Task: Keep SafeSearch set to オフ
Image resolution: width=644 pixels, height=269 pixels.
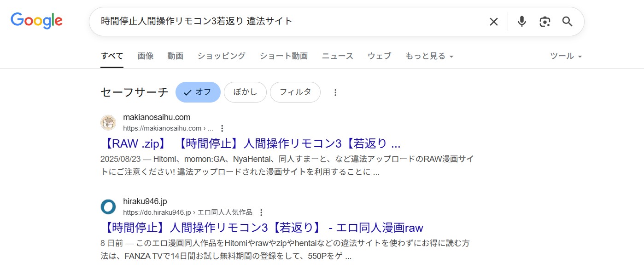Action: (198, 92)
